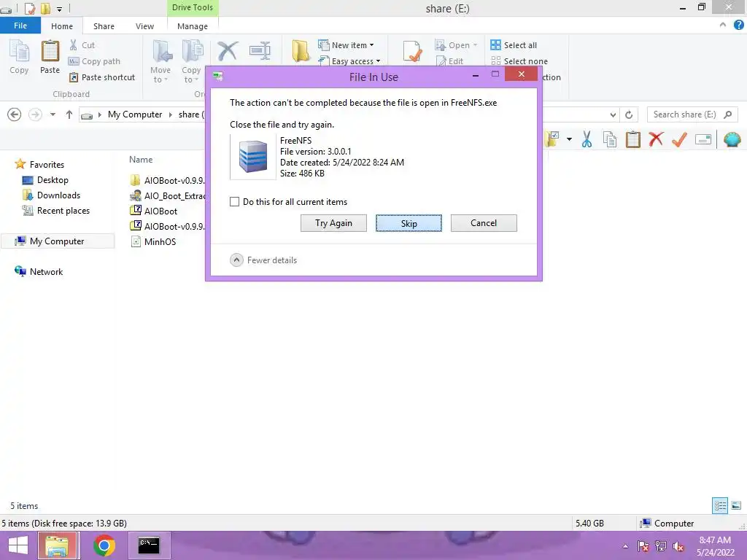
Task: Click the blue shell toolbar icon
Action: 732,139
